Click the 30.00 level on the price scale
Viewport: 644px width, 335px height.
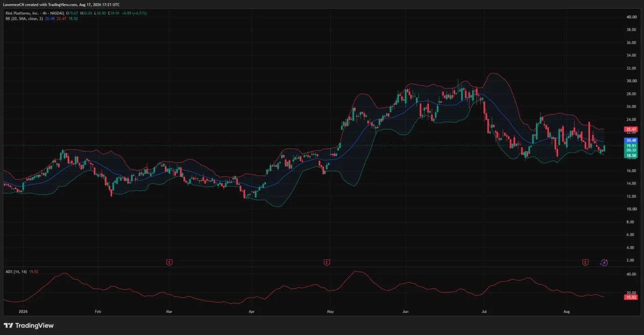click(x=631, y=81)
